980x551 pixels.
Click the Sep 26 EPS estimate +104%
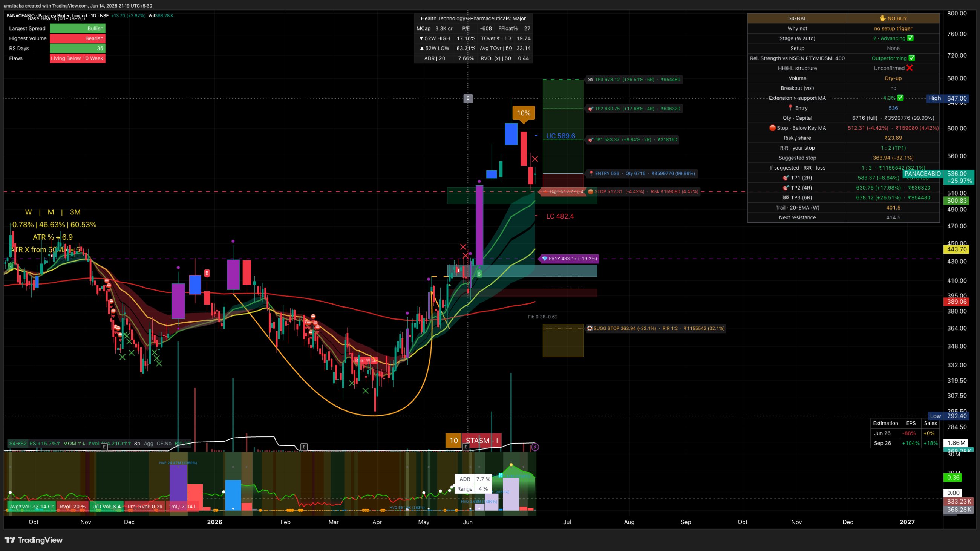(x=911, y=443)
